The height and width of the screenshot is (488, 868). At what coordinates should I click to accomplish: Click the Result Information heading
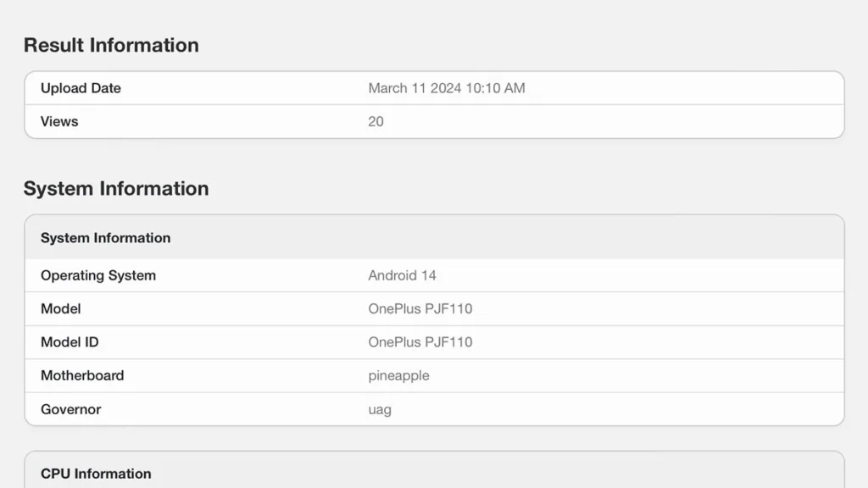tap(111, 46)
